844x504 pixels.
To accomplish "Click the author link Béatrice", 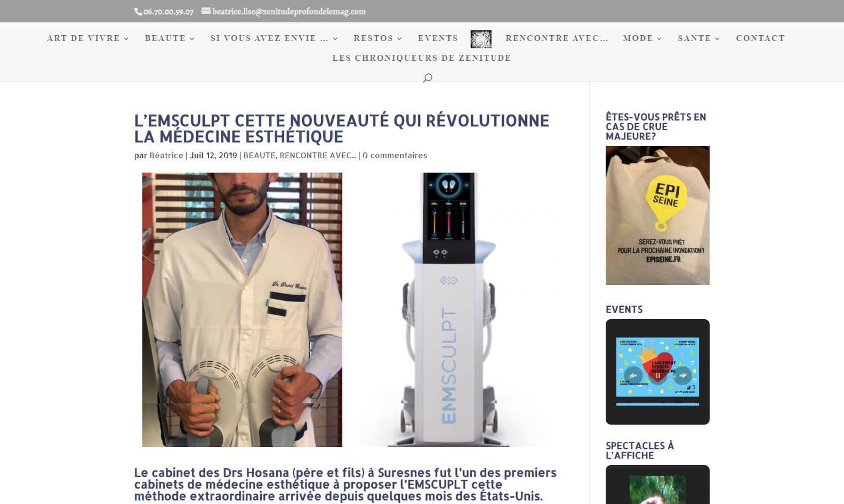I will pos(166,156).
